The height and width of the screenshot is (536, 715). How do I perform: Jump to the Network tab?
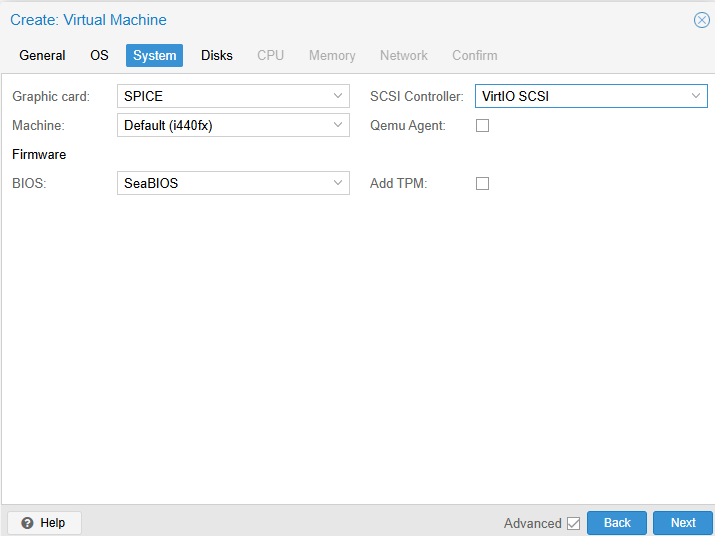[x=403, y=56]
